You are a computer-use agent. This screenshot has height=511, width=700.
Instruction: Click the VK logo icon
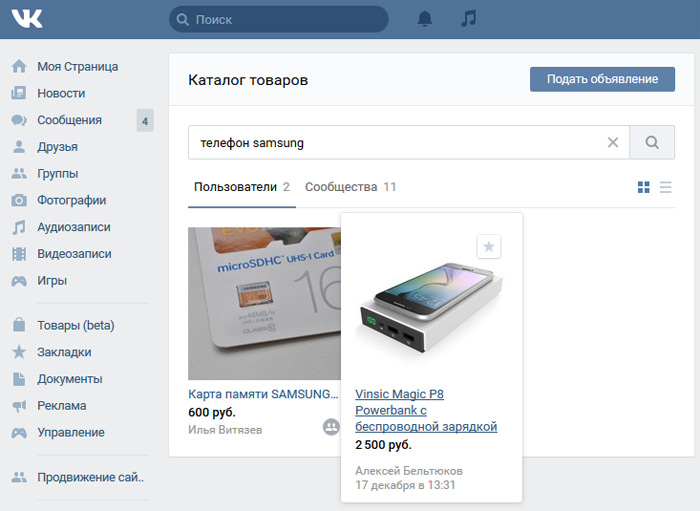[28, 19]
